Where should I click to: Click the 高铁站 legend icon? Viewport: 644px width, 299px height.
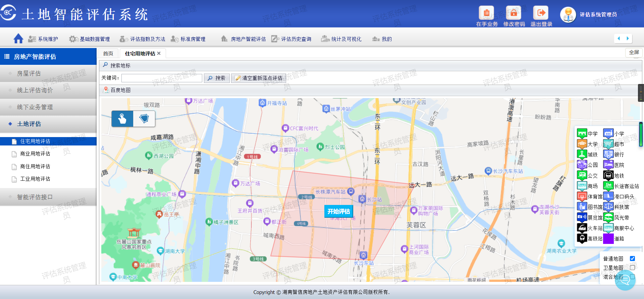coord(582,238)
